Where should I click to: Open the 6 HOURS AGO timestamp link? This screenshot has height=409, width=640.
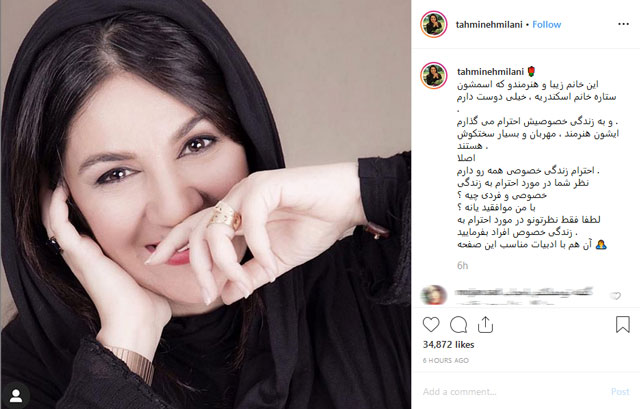coord(446,360)
